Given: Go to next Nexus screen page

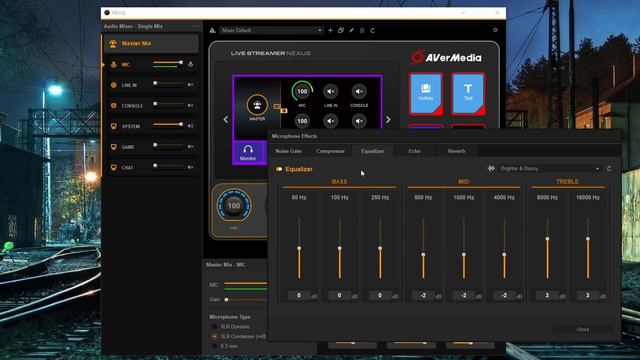Looking at the screenshot, I should point(388,120).
